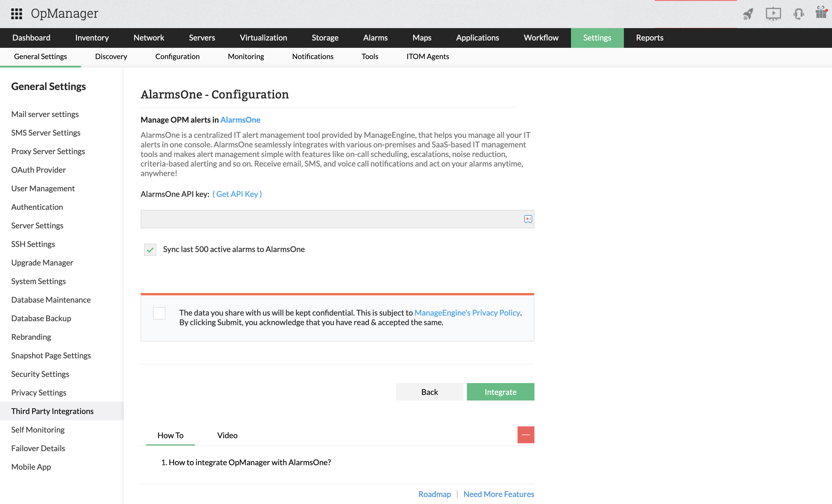The image size is (832, 504).
Task: Toggle the password visibility icon
Action: tap(527, 219)
